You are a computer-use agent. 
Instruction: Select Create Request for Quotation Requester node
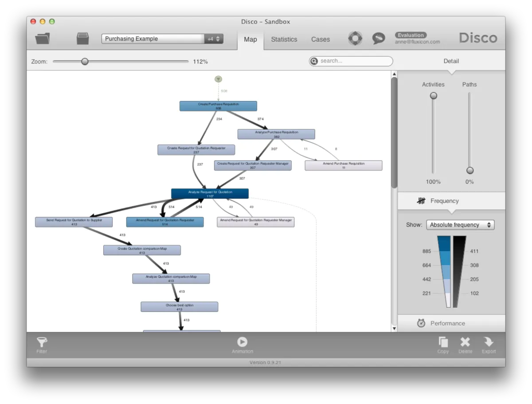pos(196,150)
